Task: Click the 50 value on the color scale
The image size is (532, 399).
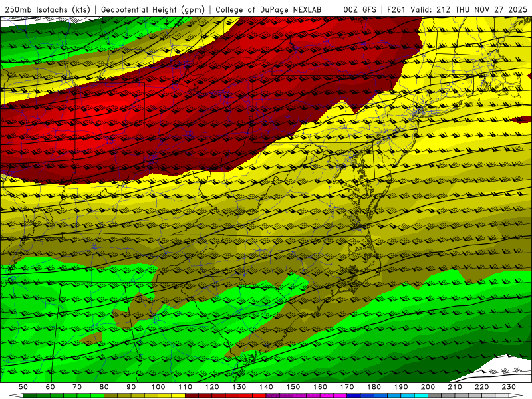Action: 23,387
